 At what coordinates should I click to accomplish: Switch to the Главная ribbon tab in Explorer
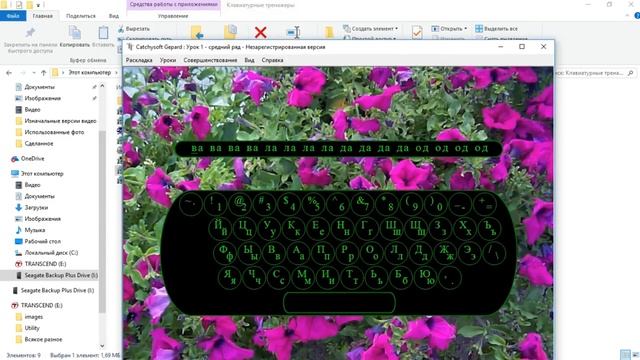42,16
